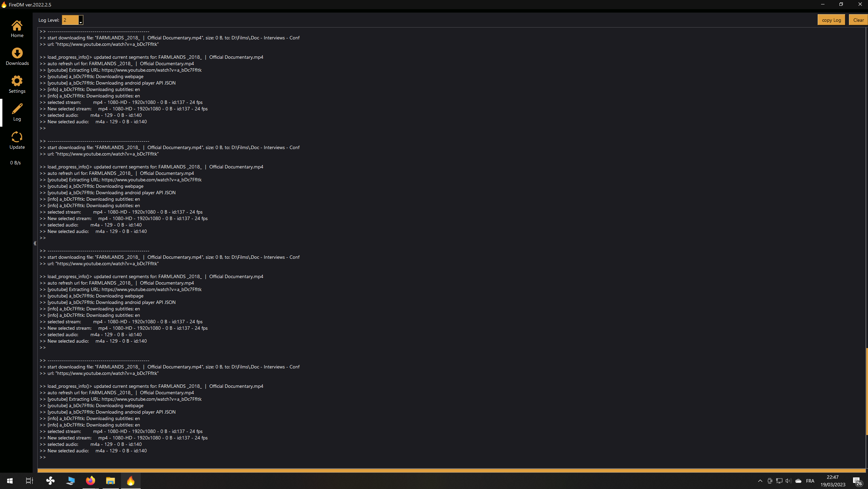Open Firefox from the taskbar

point(90,481)
